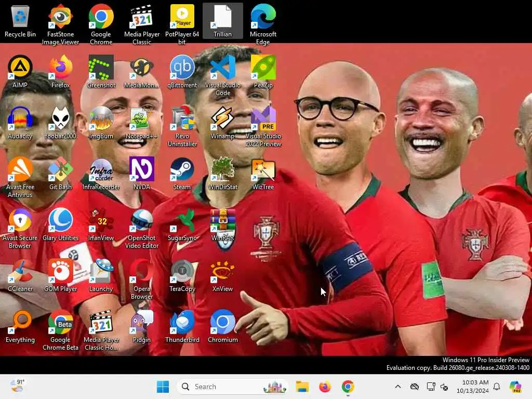This screenshot has height=399, width=532.
Task: Select the InfraRecorder desktop icon
Action: pyautogui.click(x=101, y=174)
